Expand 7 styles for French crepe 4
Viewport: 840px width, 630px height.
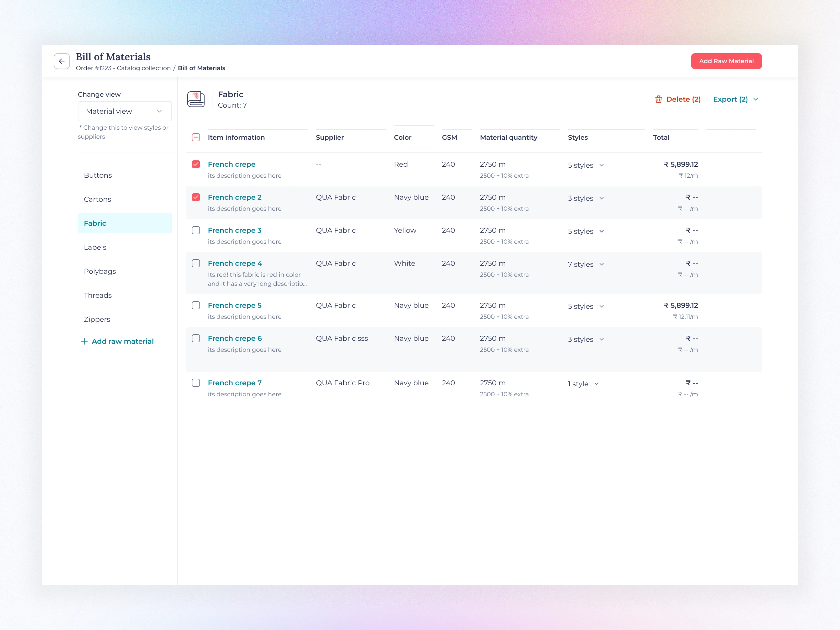[x=601, y=264]
